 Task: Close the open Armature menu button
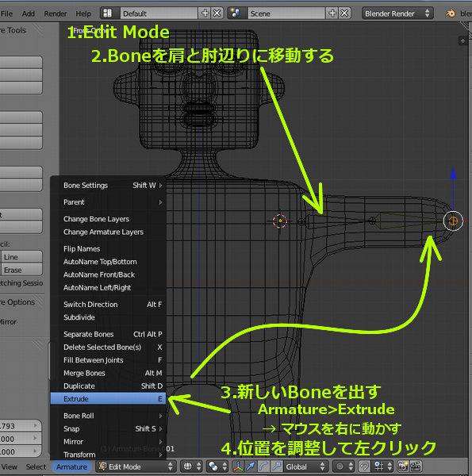pos(71,467)
